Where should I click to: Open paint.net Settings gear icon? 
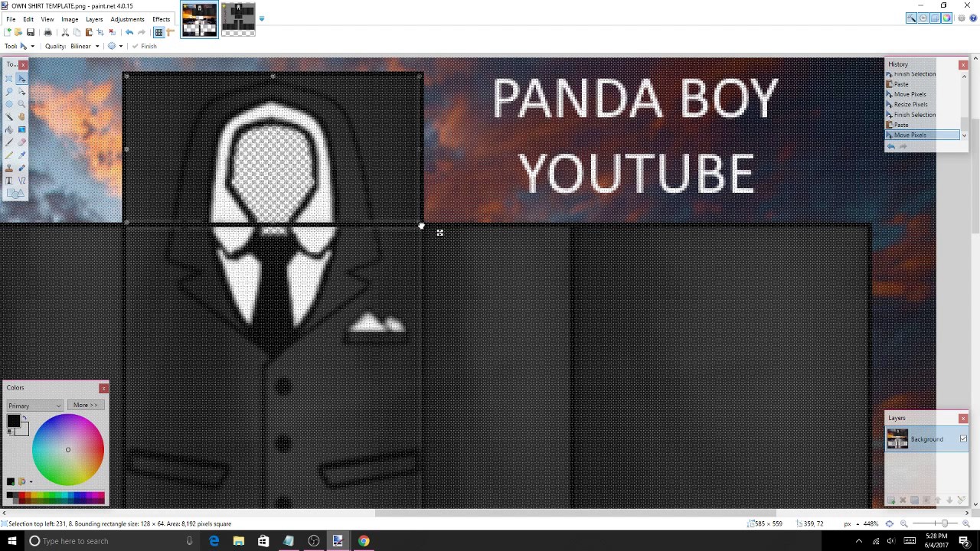[x=962, y=18]
